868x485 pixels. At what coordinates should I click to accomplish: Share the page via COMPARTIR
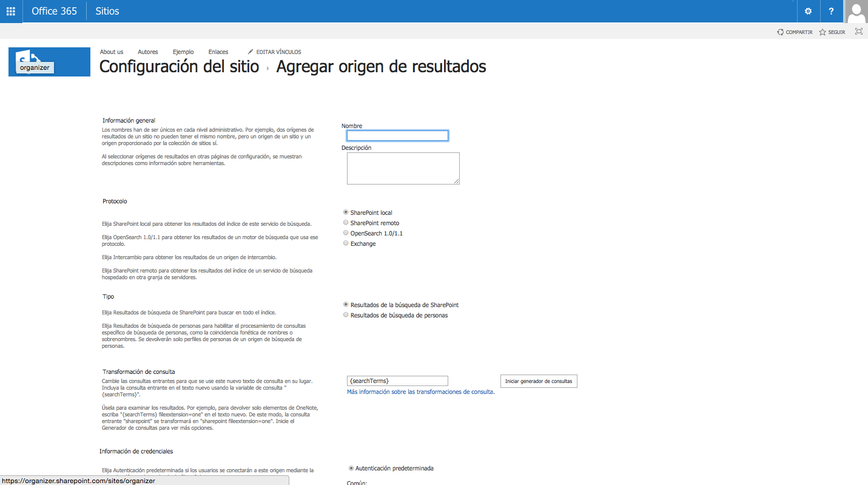794,32
